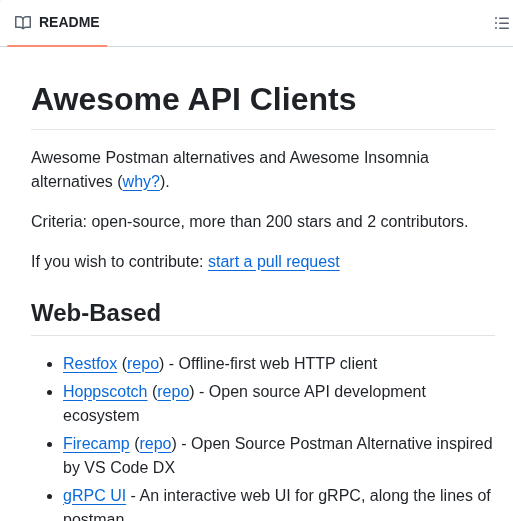Click the "Offline-first web HTTP client" text
The height and width of the screenshot is (521, 513).
[x=278, y=363]
